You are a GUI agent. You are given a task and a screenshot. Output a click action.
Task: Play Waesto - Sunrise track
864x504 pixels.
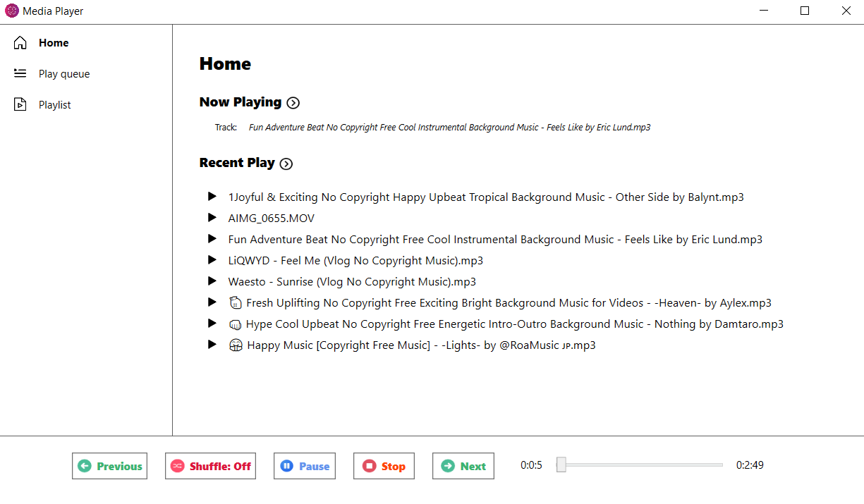pos(351,281)
